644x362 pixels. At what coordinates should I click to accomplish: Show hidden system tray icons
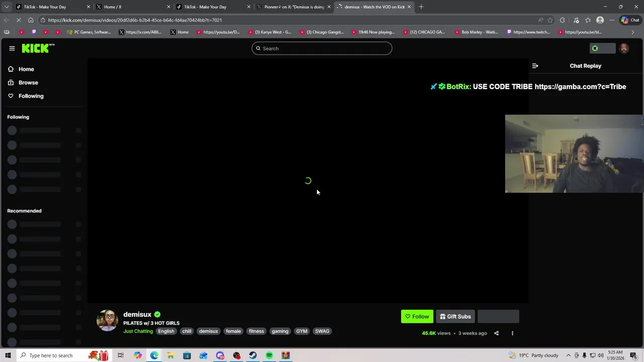[x=569, y=355]
